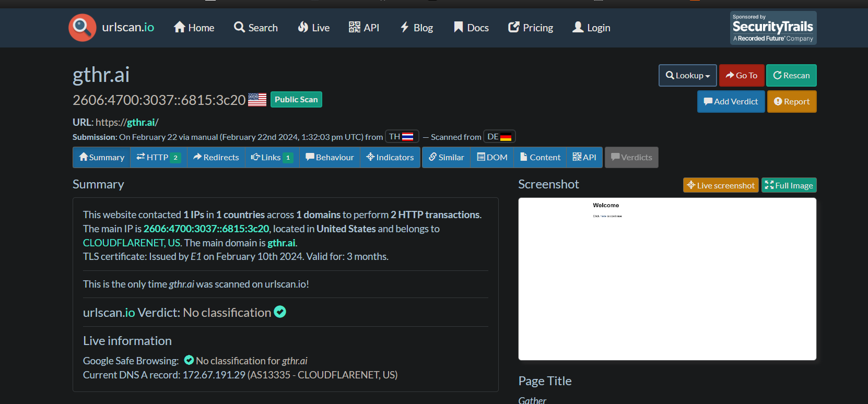This screenshot has width=868, height=404.
Task: Click the Thailand flag submission badge
Action: [402, 137]
